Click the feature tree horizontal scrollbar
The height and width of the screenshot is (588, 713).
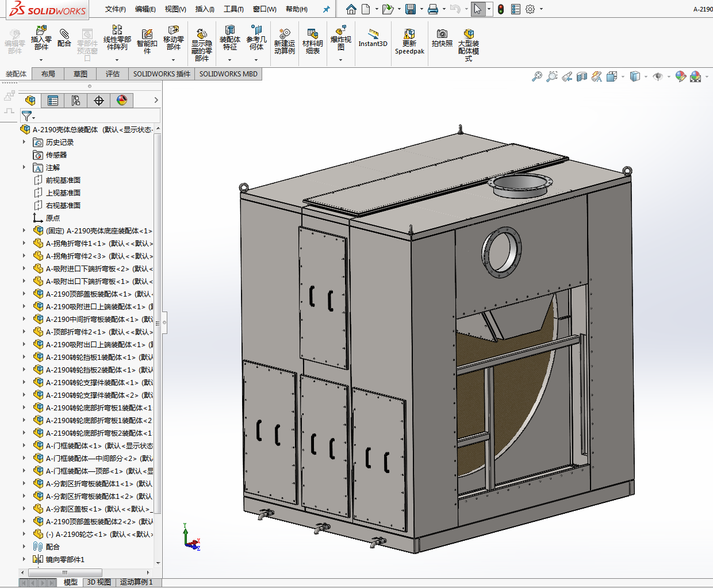[65, 572]
